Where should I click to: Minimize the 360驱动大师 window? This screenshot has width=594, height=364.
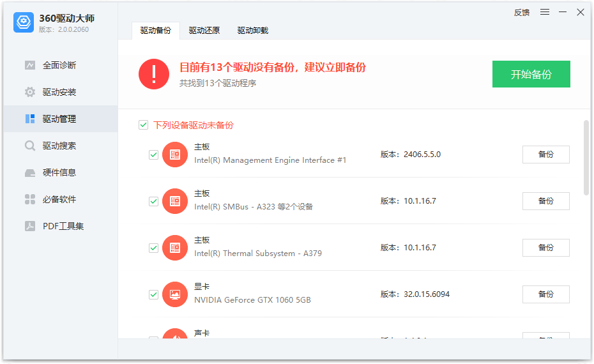(563, 12)
